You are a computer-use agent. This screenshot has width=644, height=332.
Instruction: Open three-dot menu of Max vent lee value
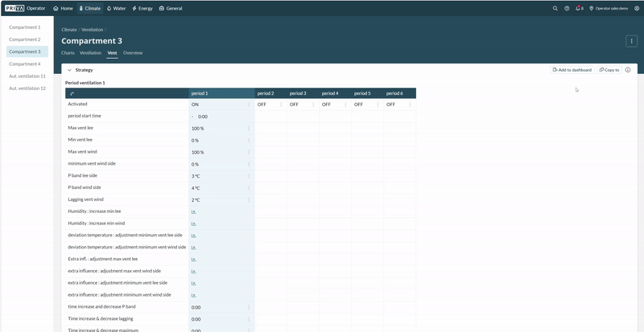tap(249, 129)
